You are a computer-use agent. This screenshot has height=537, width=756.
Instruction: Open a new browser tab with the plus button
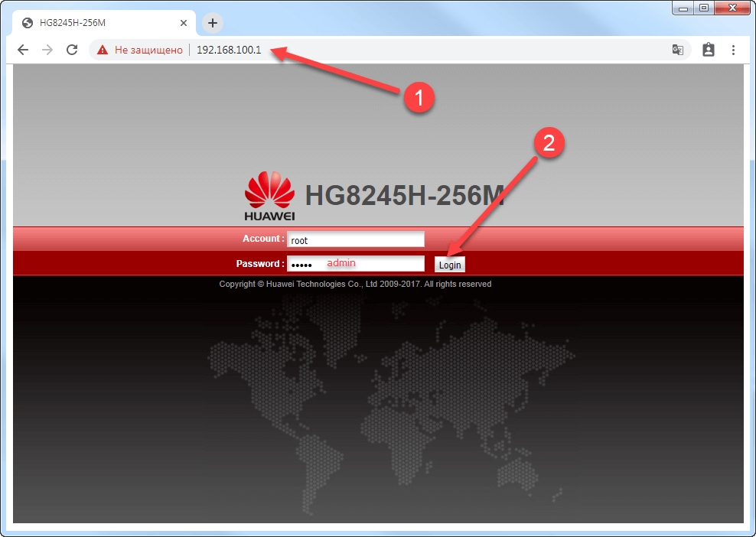tap(212, 23)
